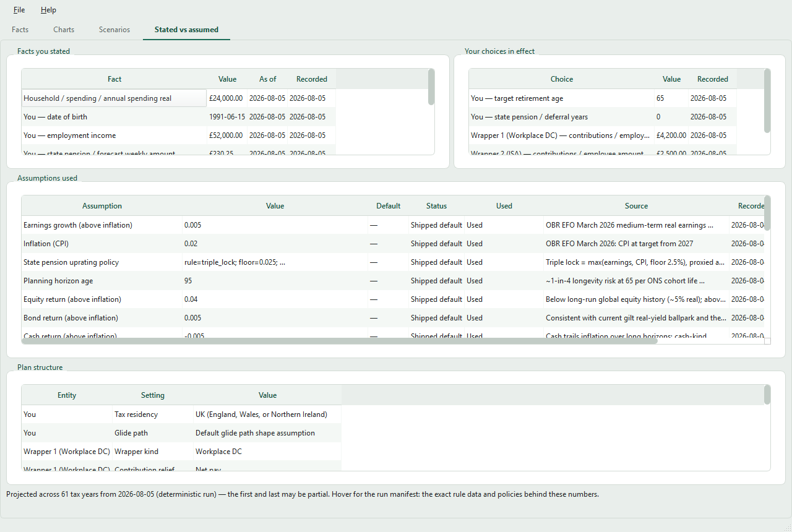
Task: Click the £24,000.00 value cell
Action: [x=226, y=98]
